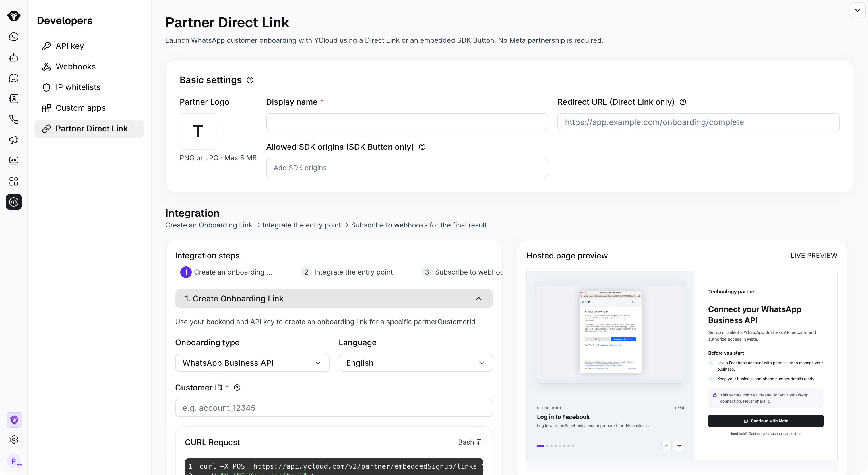Click the Redirect URL input field
This screenshot has height=475, width=868.
tap(699, 122)
